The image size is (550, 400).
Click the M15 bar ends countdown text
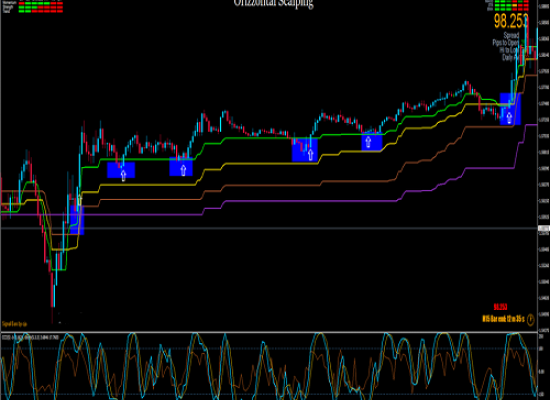504,319
